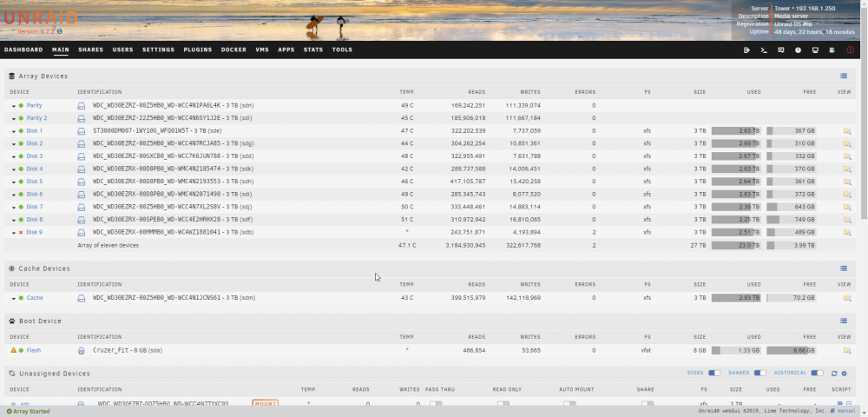Viewport: 868px width, 417px height.
Task: Switch to the Docker tab
Action: point(233,50)
